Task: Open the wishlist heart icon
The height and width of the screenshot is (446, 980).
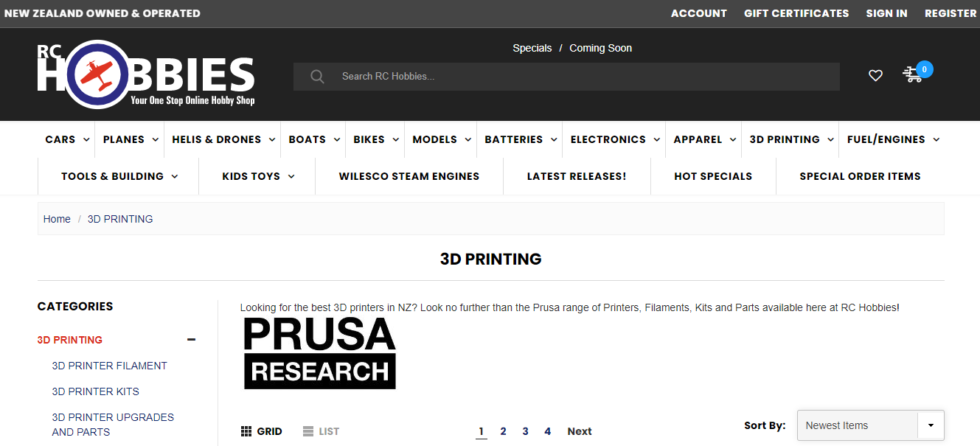Action: click(x=875, y=75)
